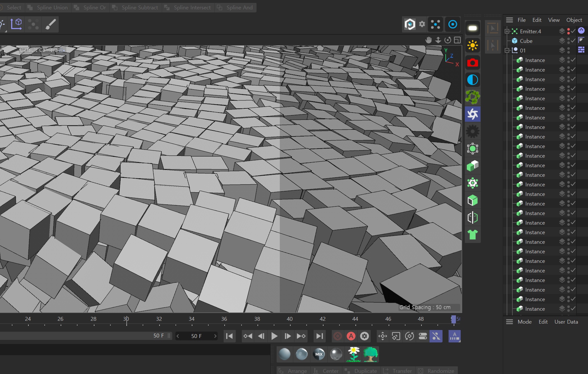Toggle the Emitter.4 enable checkmark
Image resolution: width=588 pixels, height=374 pixels.
pos(573,31)
